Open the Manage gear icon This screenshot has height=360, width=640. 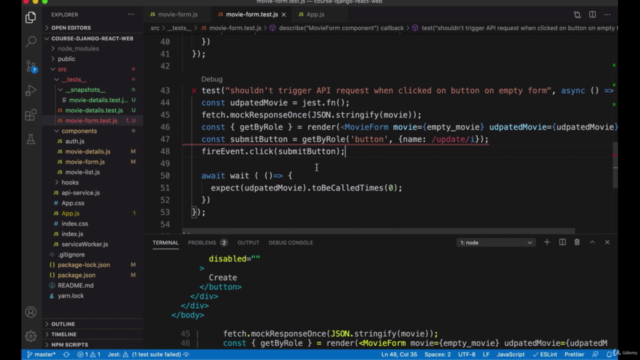coord(31,336)
